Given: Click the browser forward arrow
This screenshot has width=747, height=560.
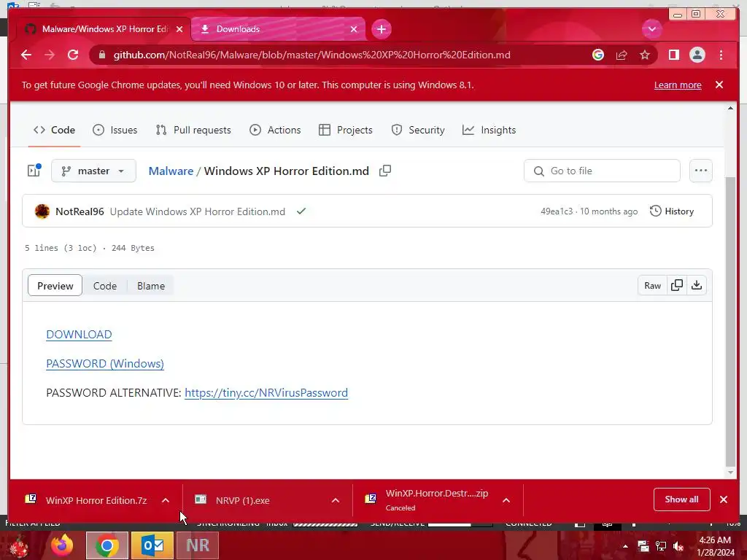Looking at the screenshot, I should 50,55.
